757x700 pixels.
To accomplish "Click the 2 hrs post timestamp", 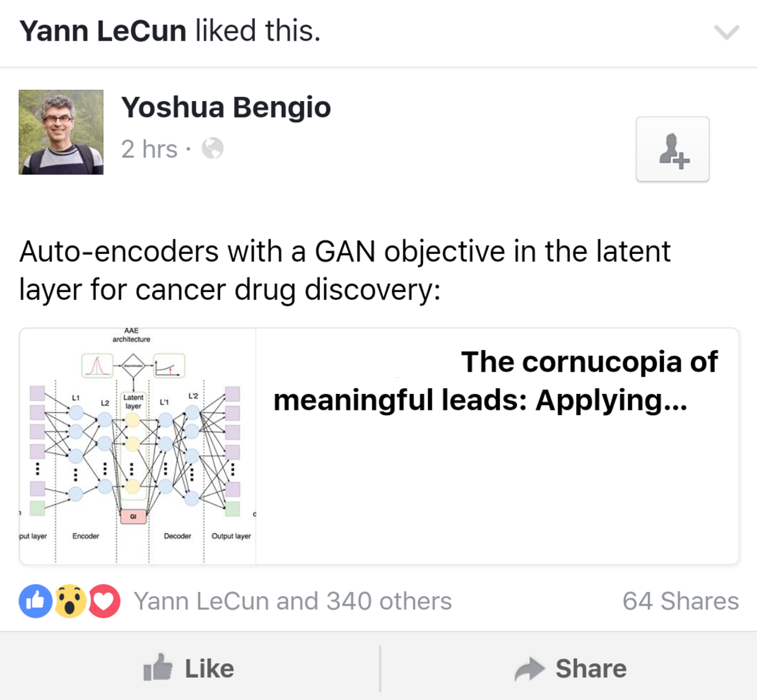I will (x=149, y=150).
